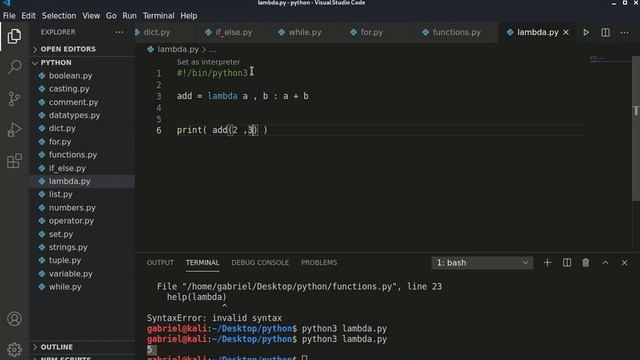This screenshot has height=360, width=640.
Task: Switch to the for.py editor tab
Action: click(371, 32)
